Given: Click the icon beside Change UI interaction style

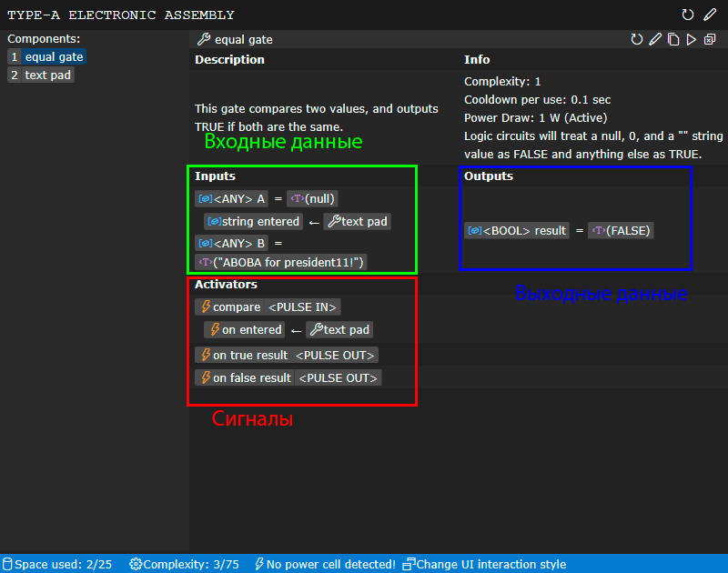Looking at the screenshot, I should click(x=409, y=564).
